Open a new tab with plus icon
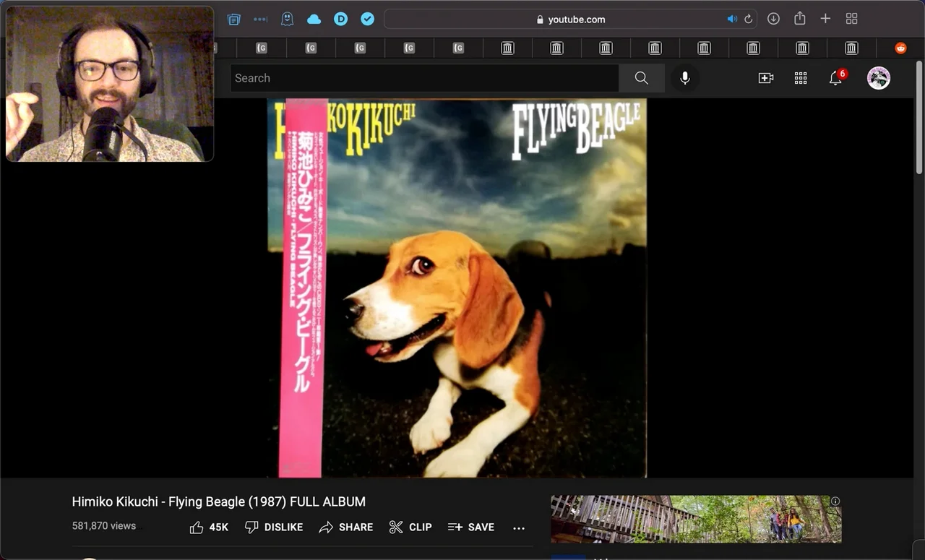Viewport: 925px width, 560px height. point(825,19)
